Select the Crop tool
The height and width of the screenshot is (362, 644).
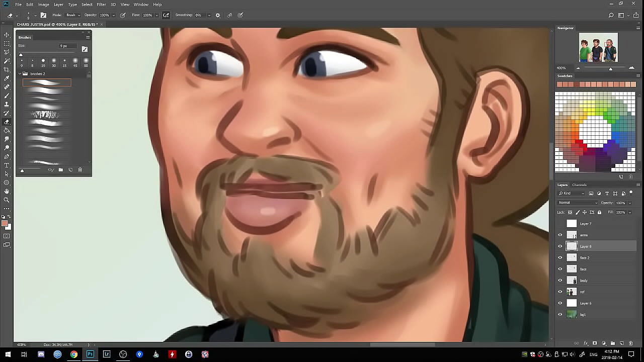tap(7, 69)
